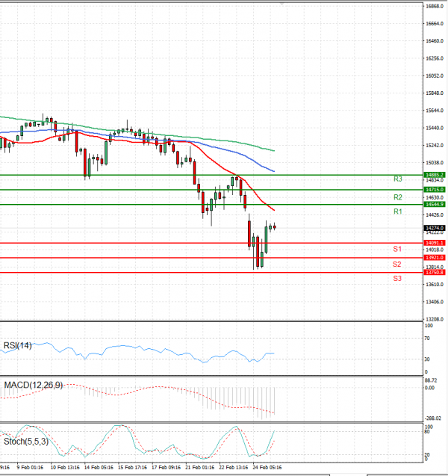Screen dimensions: 448x476
Task: Click the R1 resistance label
Action: (x=398, y=211)
